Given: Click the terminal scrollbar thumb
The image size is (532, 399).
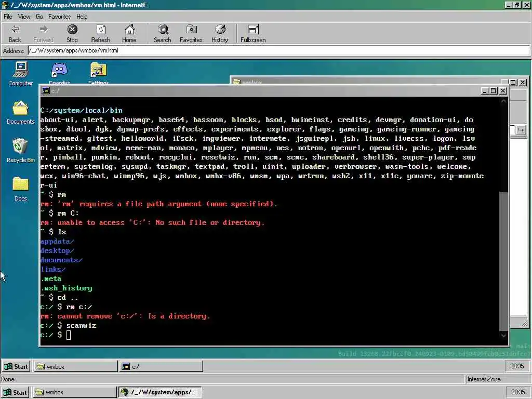Looking at the screenshot, I should click(503, 261).
